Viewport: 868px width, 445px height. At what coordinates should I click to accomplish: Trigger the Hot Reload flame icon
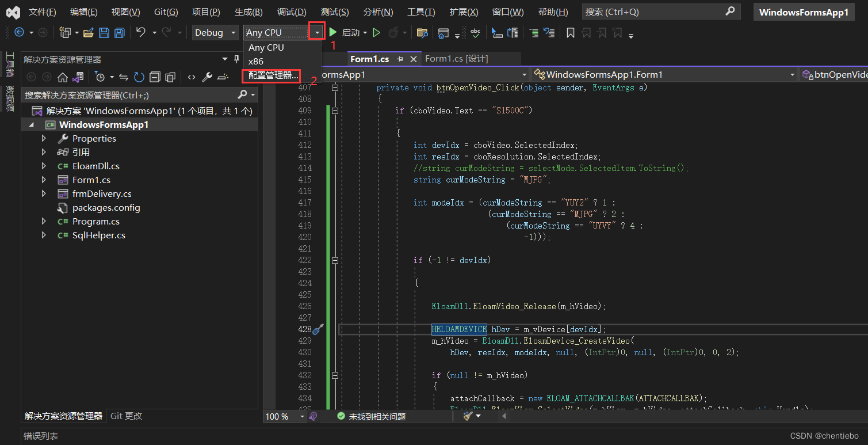click(393, 32)
